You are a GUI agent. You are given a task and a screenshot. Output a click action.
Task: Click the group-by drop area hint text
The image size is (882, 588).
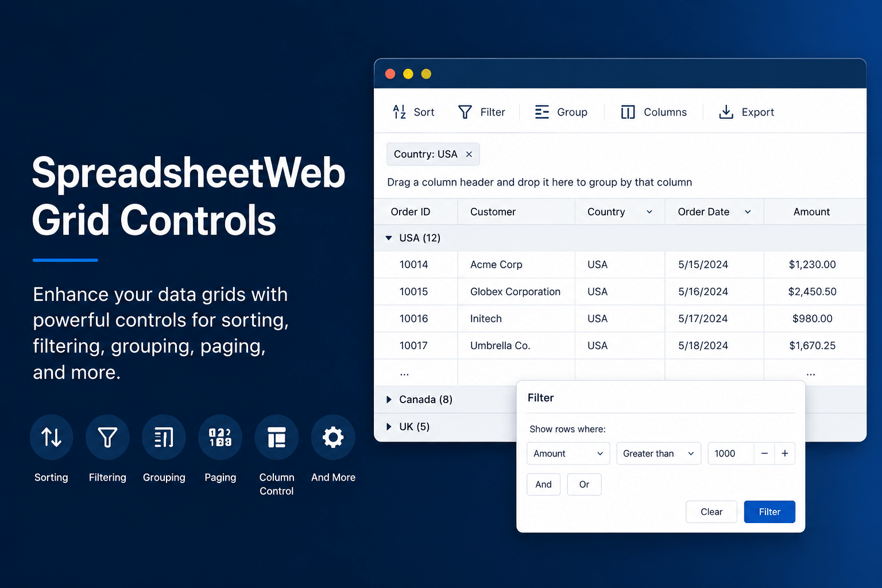click(x=539, y=182)
